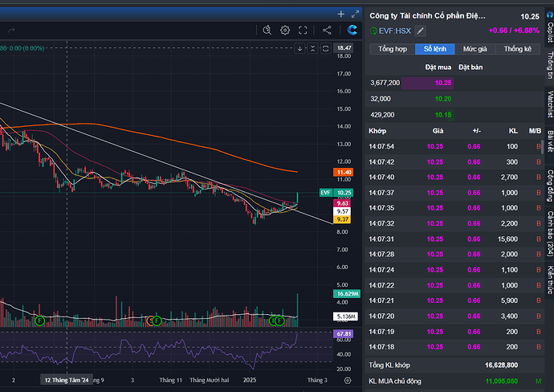This screenshot has height=392, width=554.
Task: Open chart settings gear in the toolbar
Action: pyautogui.click(x=285, y=31)
